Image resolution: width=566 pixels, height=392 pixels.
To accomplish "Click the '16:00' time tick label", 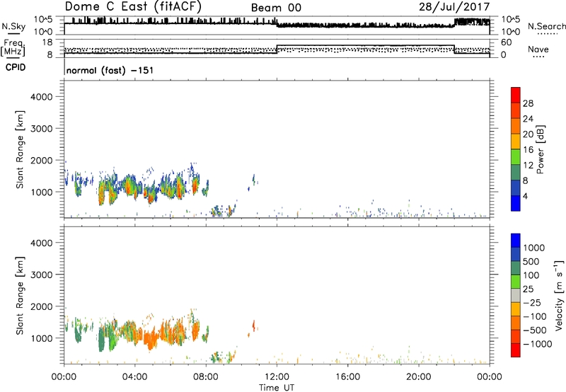I will [347, 377].
